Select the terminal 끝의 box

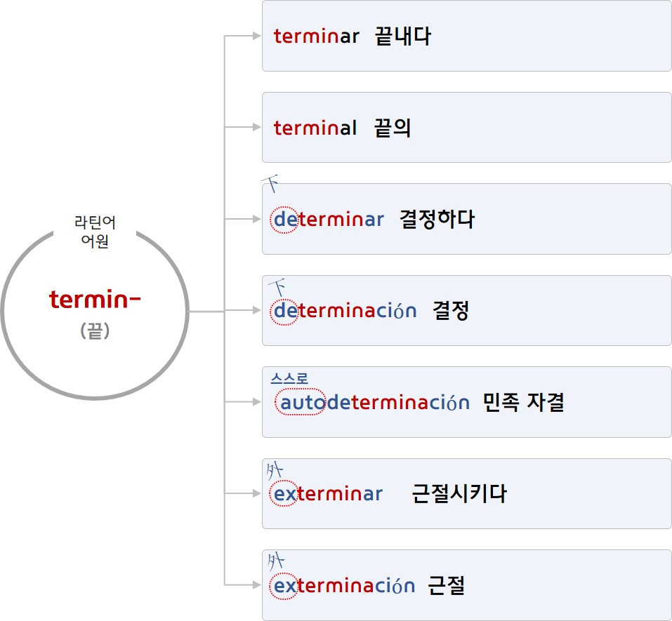pyautogui.click(x=466, y=127)
